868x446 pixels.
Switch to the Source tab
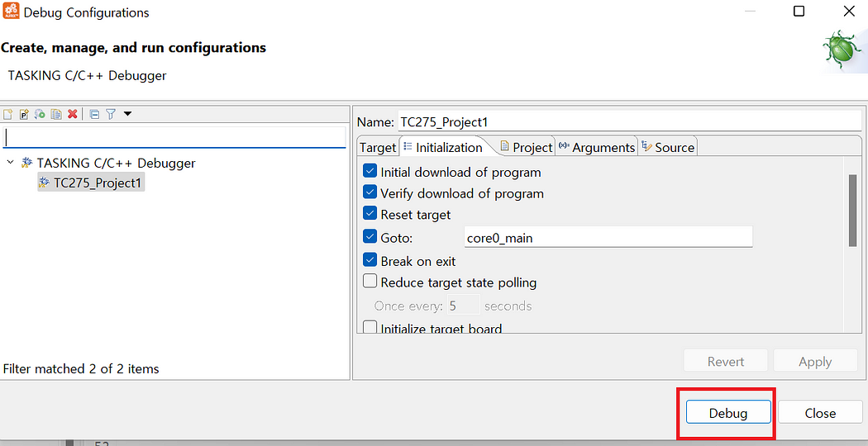tap(668, 147)
